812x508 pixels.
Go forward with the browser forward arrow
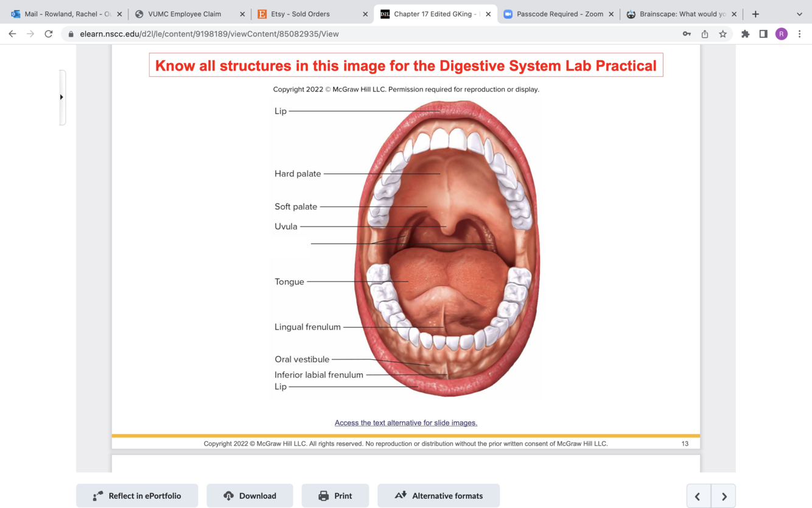coord(30,34)
